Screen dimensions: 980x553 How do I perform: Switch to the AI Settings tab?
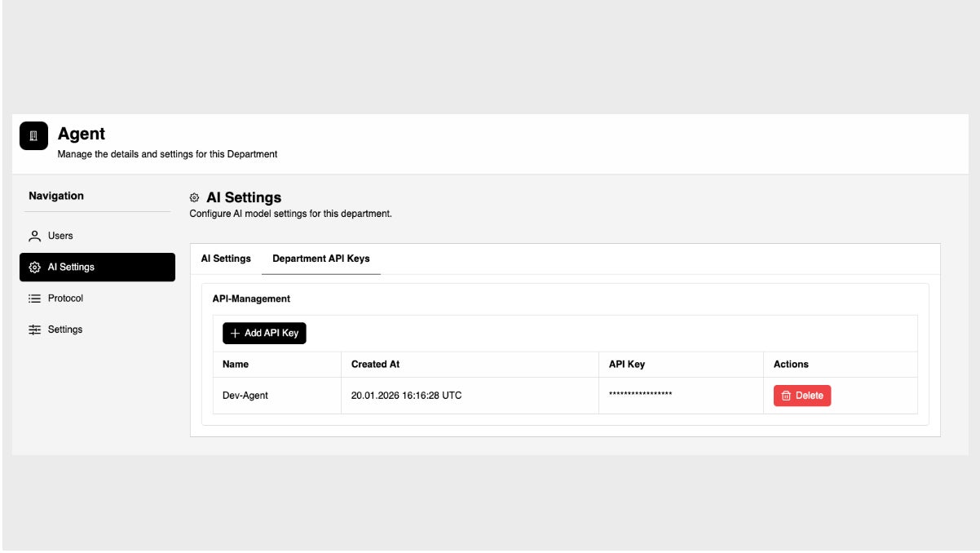point(224,258)
